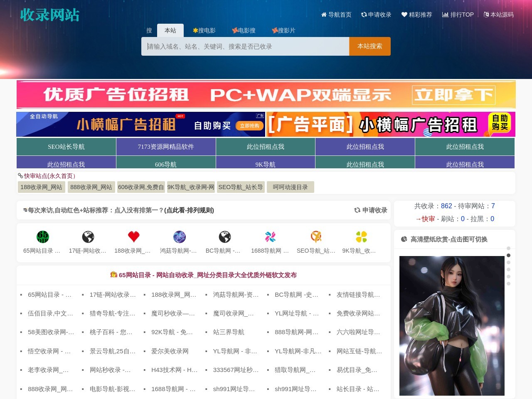Click the wallpaper image to switch it
This screenshot has width=532, height=399.
(x=452, y=325)
